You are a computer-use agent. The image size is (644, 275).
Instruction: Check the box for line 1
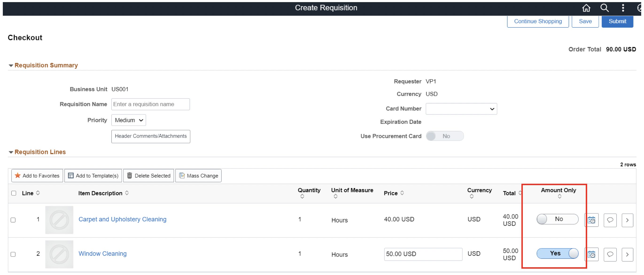[13, 220]
